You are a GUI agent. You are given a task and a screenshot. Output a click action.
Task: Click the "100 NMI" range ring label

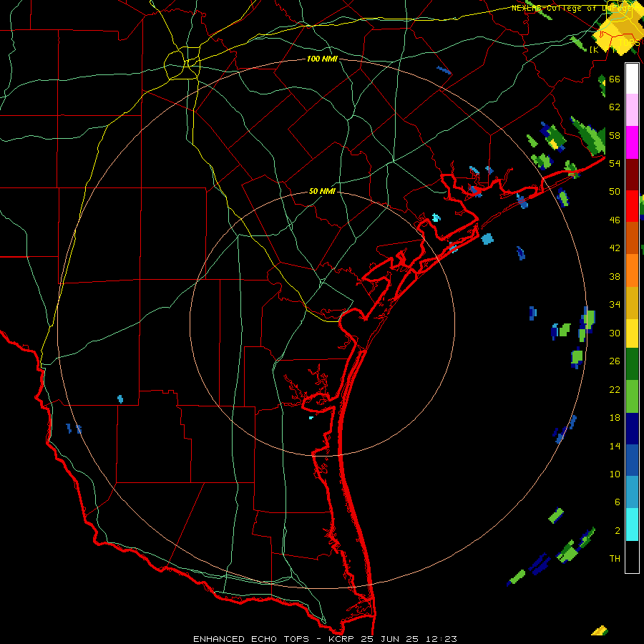(322, 59)
